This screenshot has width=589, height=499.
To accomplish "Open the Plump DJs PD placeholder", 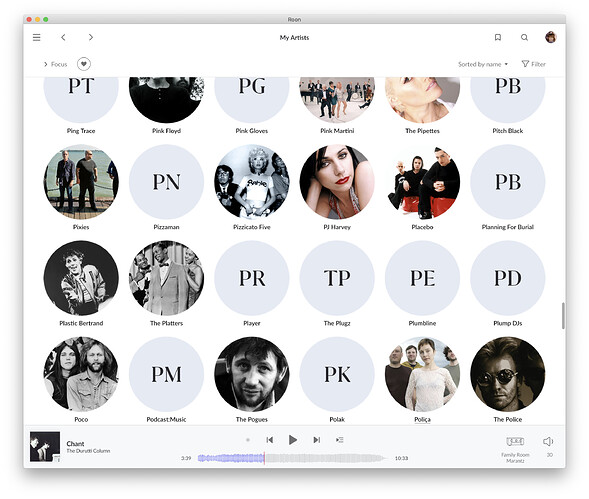I will [507, 278].
